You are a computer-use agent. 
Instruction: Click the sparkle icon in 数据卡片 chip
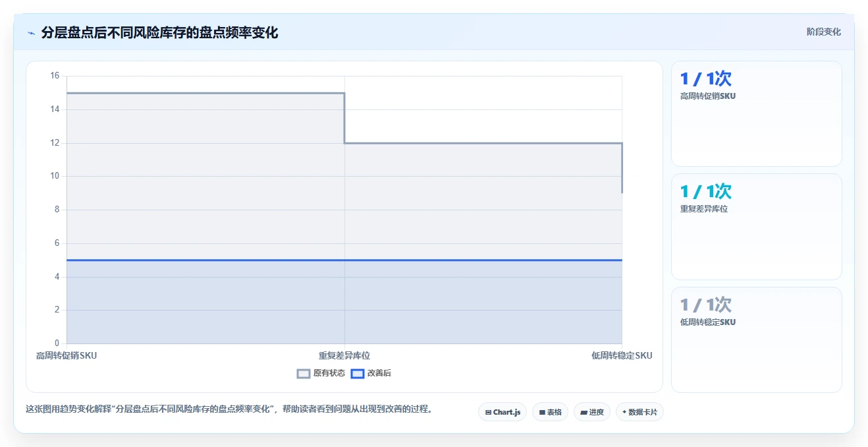624,412
